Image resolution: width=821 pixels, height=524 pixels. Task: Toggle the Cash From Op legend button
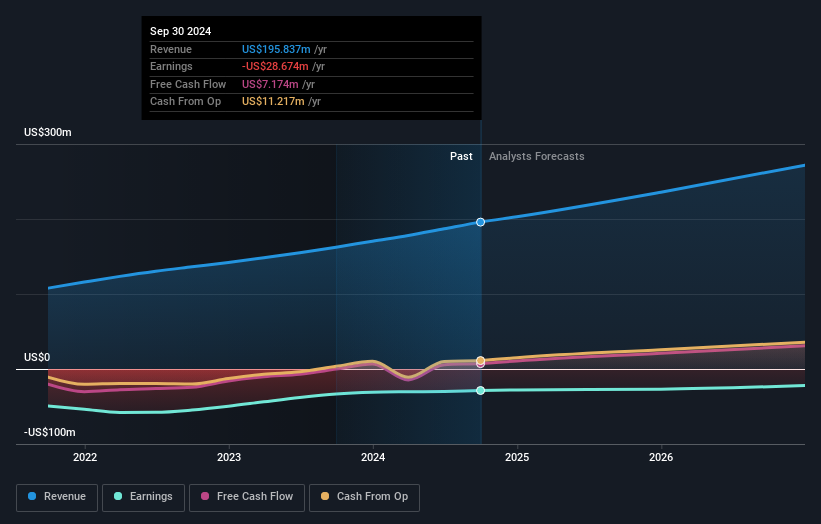[364, 497]
